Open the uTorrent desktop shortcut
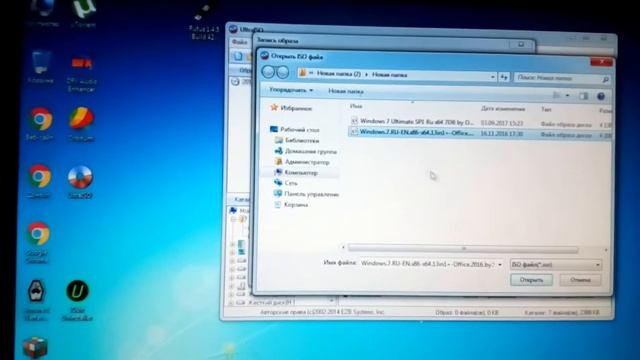This screenshot has width=640, height=360. [83, 13]
